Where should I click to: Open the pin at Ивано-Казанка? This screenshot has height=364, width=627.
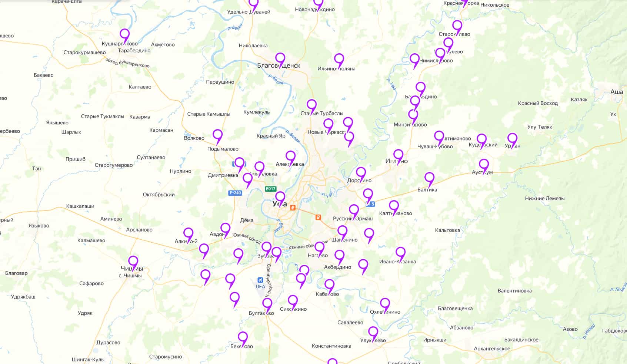click(401, 255)
